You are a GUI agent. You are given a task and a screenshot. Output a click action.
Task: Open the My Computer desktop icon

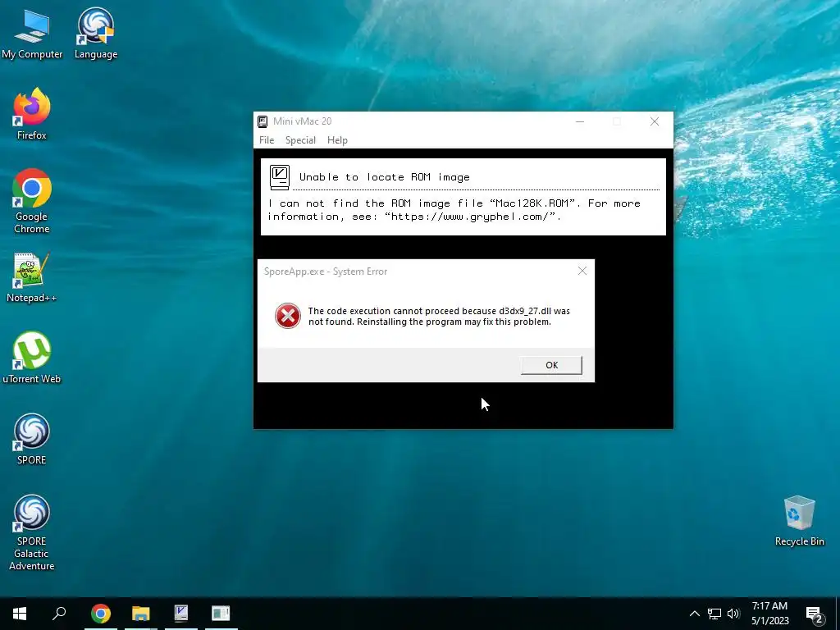click(32, 33)
